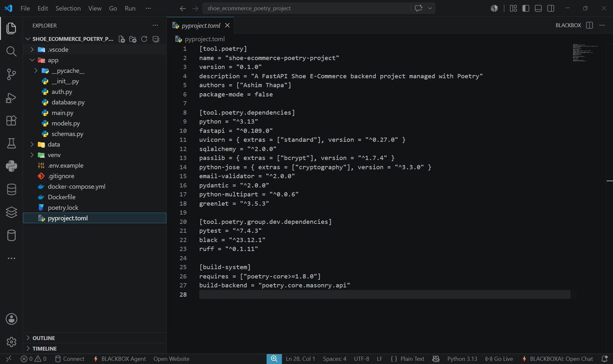Viewport: 613px width, 364px height.
Task: Click BLACKBOX Agent in status bar
Action: point(120,359)
